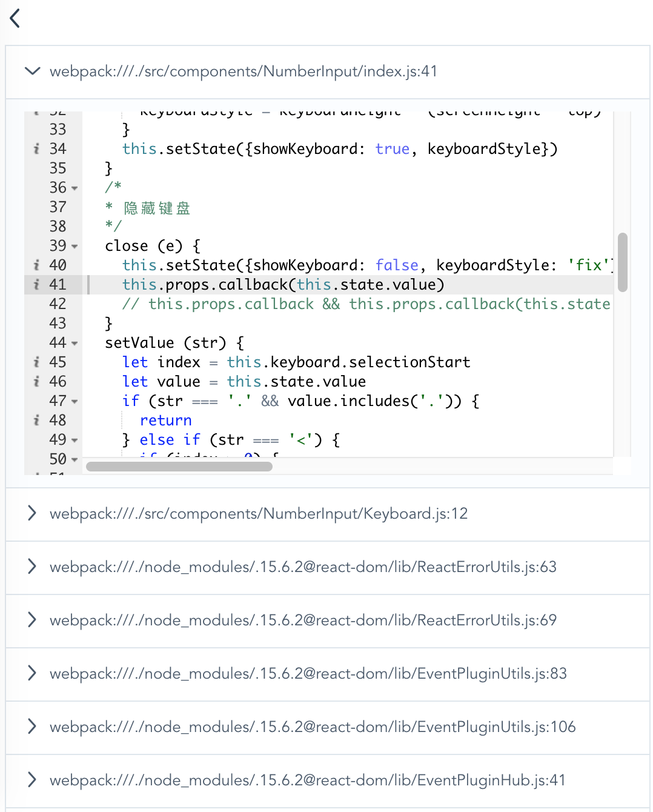
Task: Collapse the setValue function at line 44
Action: click(75, 342)
